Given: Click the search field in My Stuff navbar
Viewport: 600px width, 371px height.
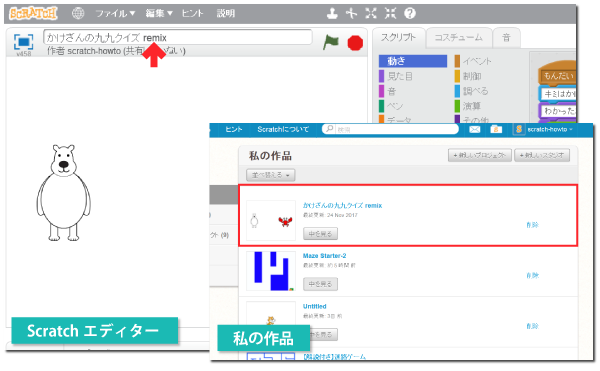Looking at the screenshot, I should tap(390, 129).
